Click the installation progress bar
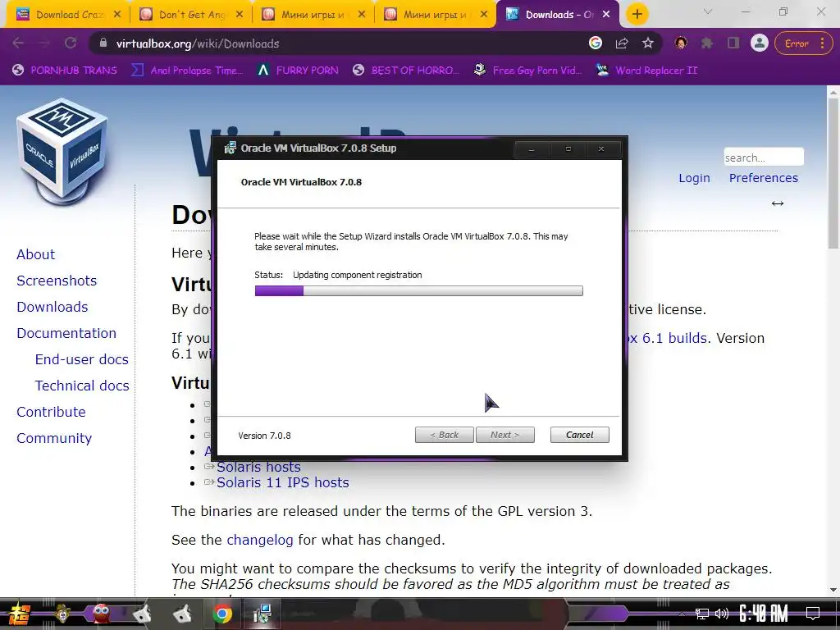Image resolution: width=840 pixels, height=630 pixels. tap(419, 291)
